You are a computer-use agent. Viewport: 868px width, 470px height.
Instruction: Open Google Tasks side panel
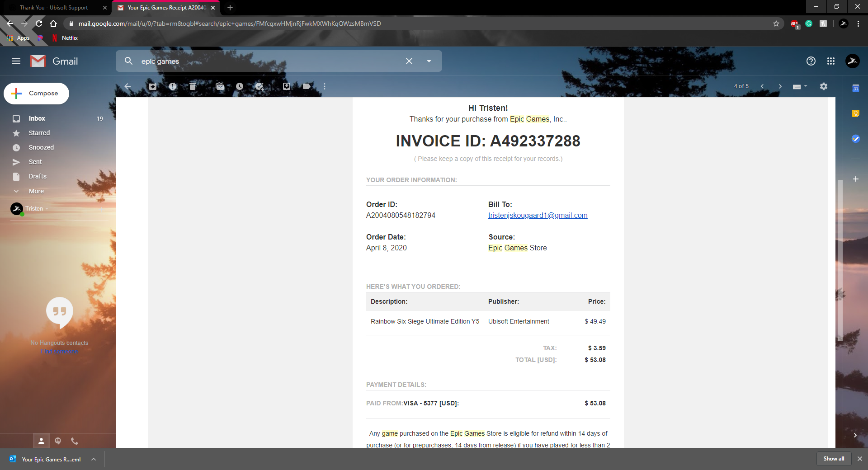(855, 139)
